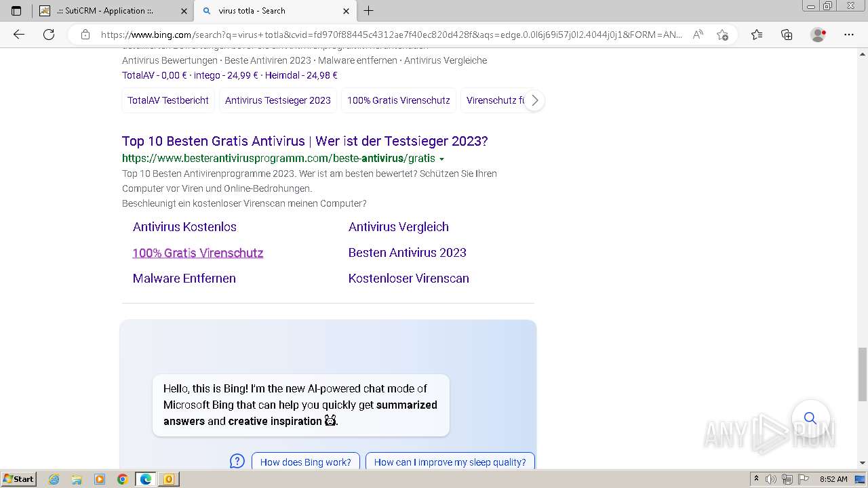Select the TotalAV Testbericht chip

168,100
